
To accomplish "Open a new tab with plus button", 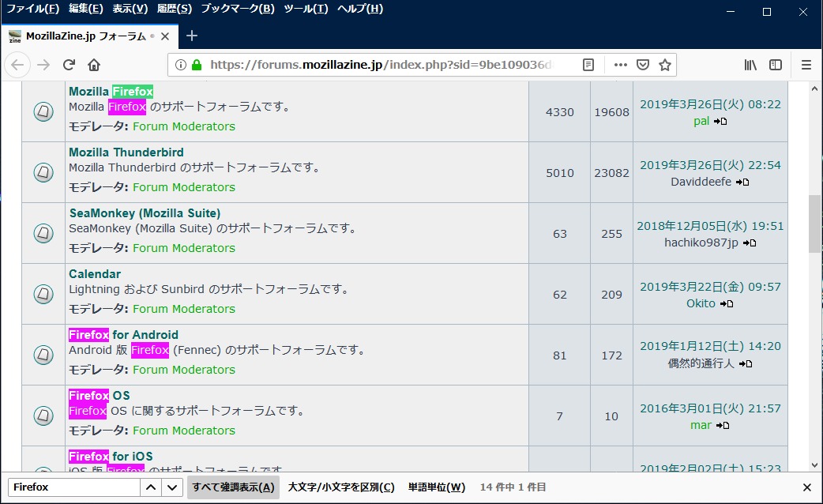I will [x=192, y=36].
